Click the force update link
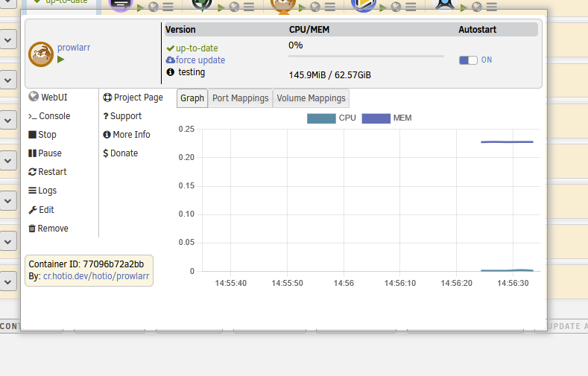Image resolution: width=588 pixels, height=376 pixels. (196, 60)
